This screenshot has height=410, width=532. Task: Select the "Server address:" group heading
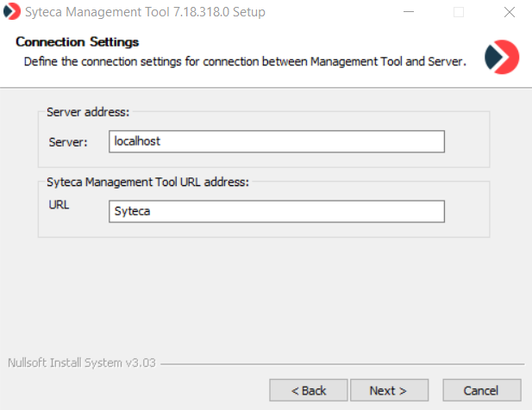click(87, 112)
